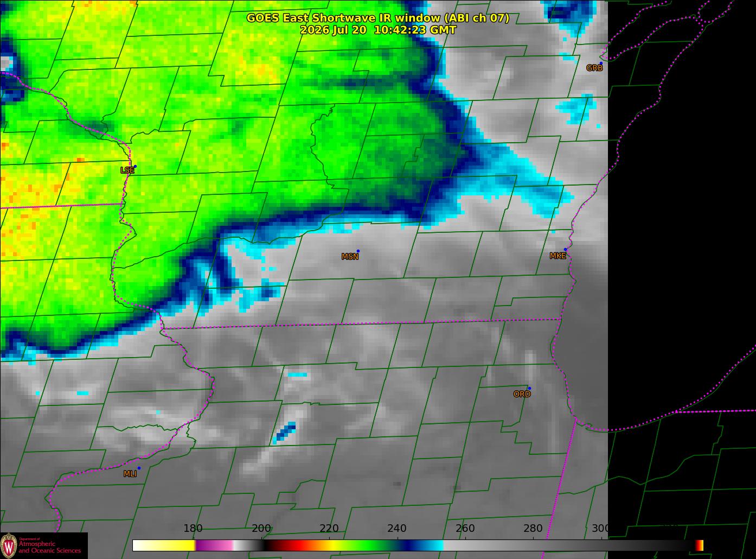This screenshot has width=756, height=559.
Task: Click the 220 label on color scale
Action: (x=329, y=529)
